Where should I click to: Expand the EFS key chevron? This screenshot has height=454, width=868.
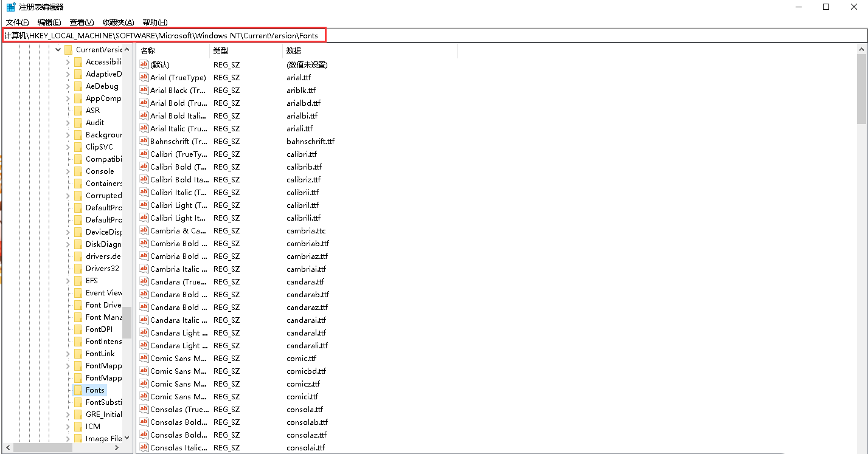pos(68,281)
